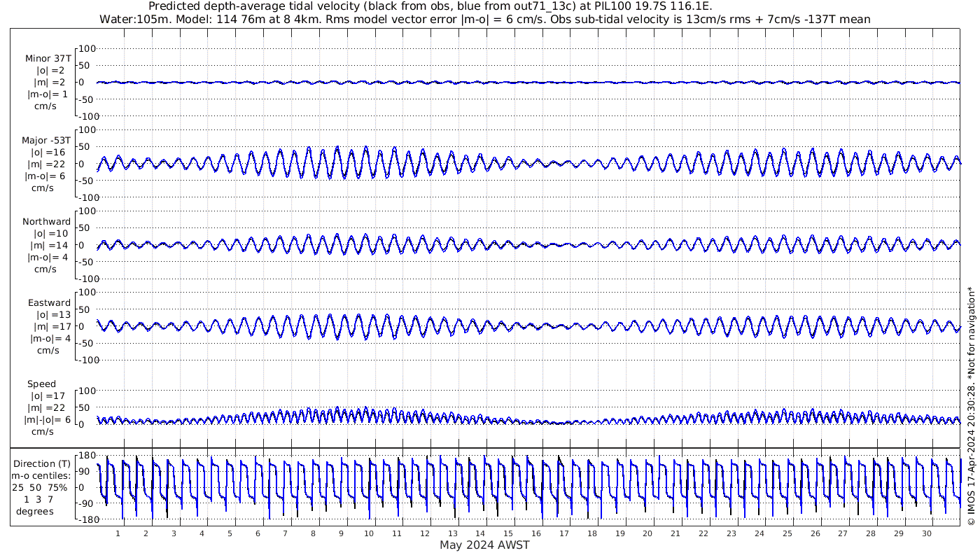Screen dimensions: 980x560
Task: Select the 'Major -53T' panel label
Action: coord(46,141)
